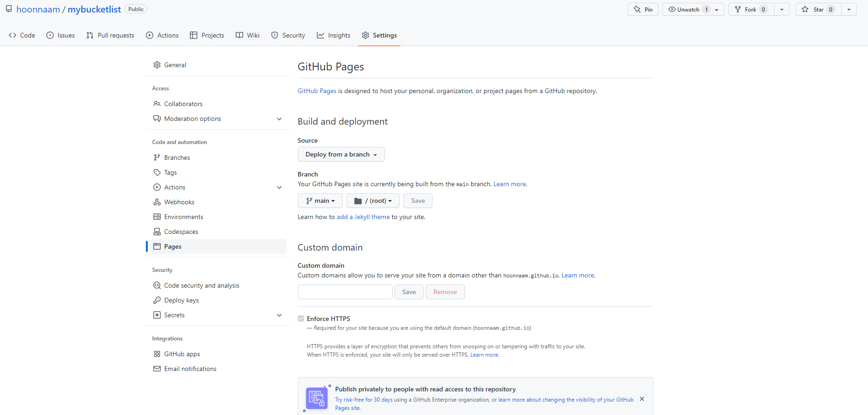Open the Unwatch notifications dropdown
This screenshot has width=868, height=415.
click(x=693, y=9)
